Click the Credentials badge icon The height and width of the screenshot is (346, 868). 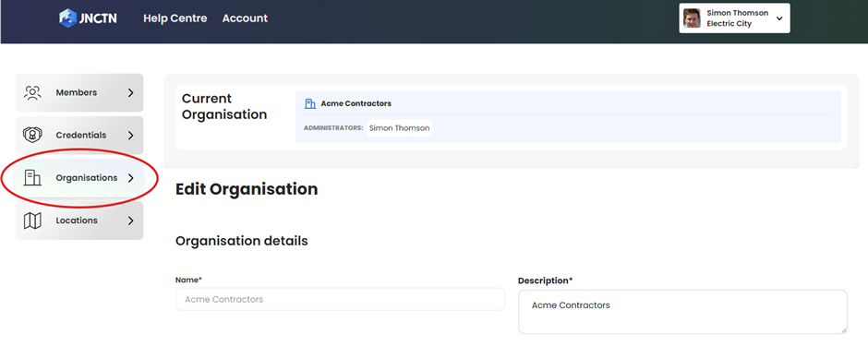[x=32, y=135]
